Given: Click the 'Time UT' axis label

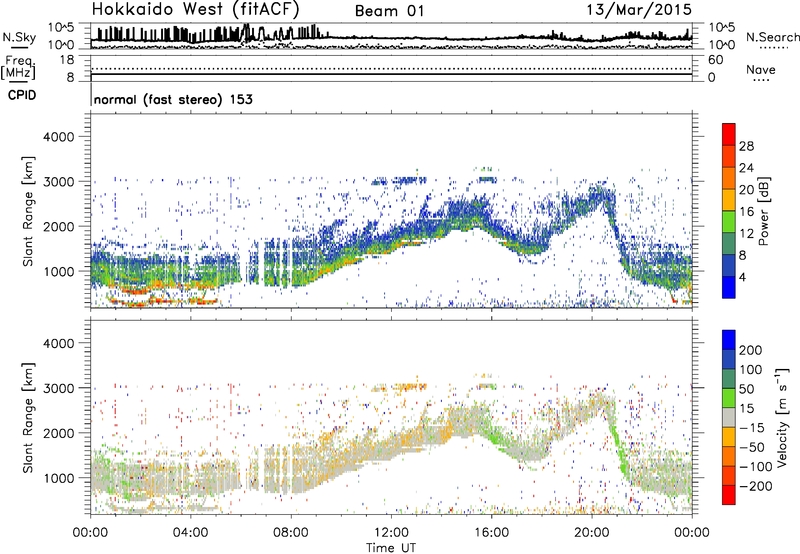Looking at the screenshot, I should point(391,548).
